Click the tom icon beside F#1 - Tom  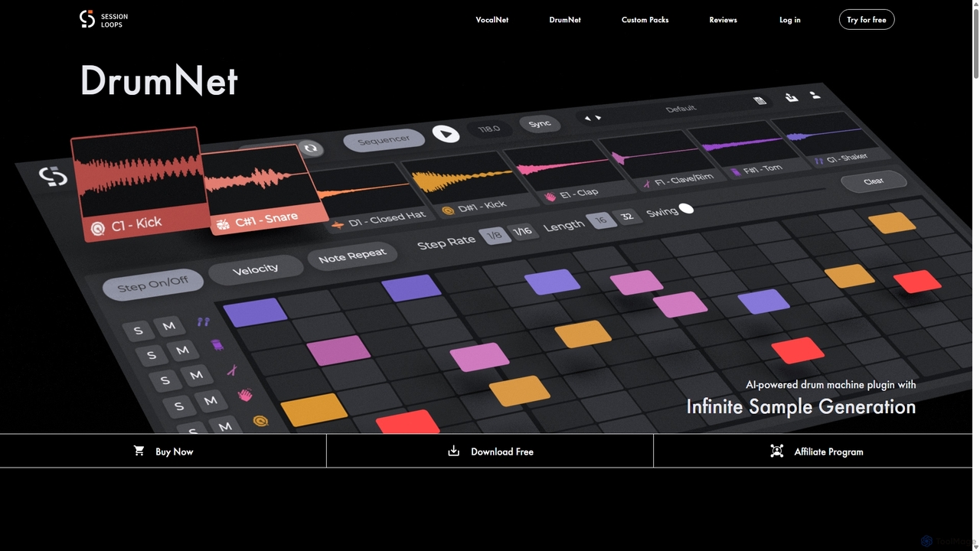tap(737, 172)
